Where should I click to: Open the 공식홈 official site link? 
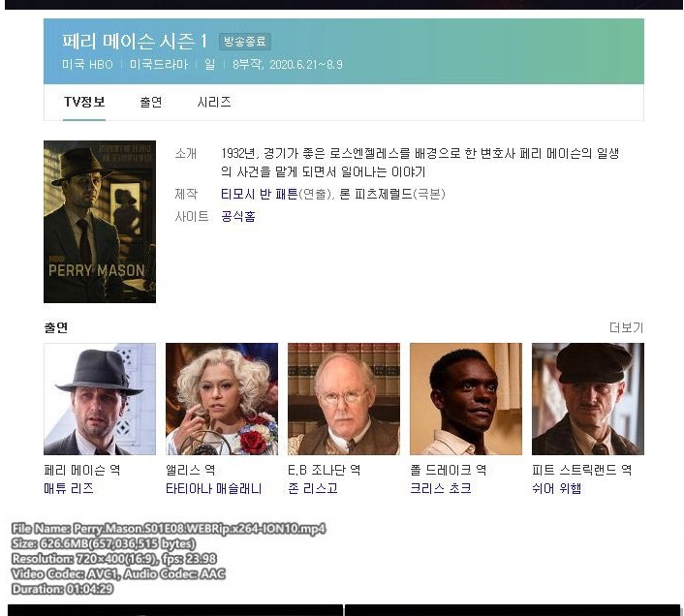(x=238, y=216)
